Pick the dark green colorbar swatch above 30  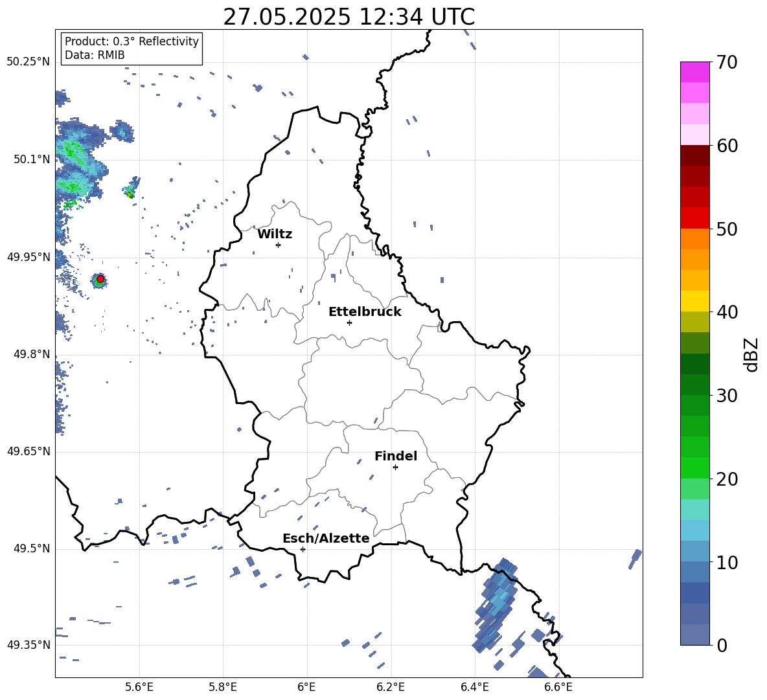694,384
